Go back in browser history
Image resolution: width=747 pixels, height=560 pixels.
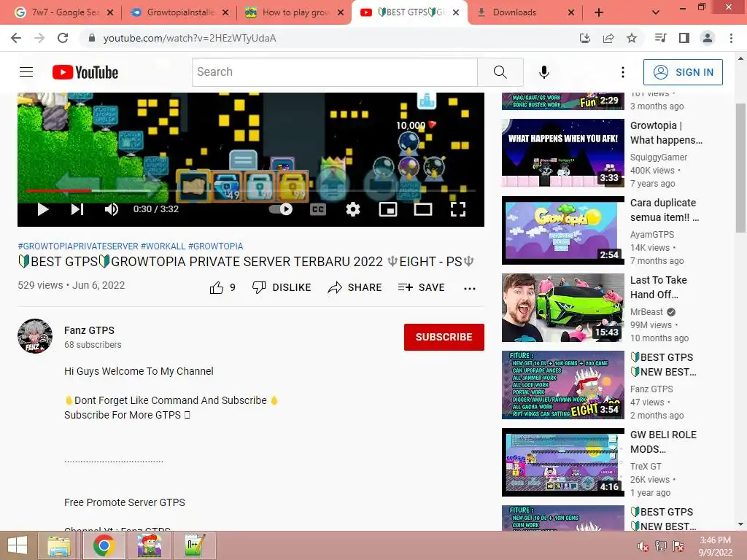[16, 38]
